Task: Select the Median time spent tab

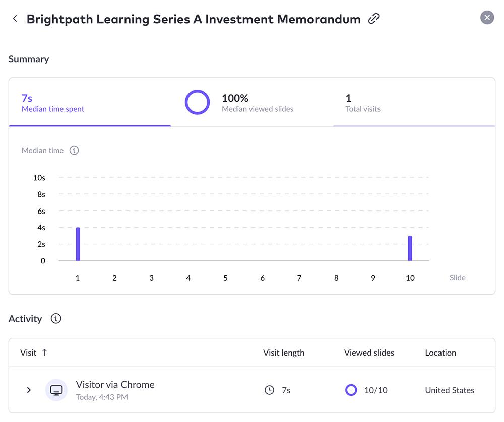Action: (90, 103)
